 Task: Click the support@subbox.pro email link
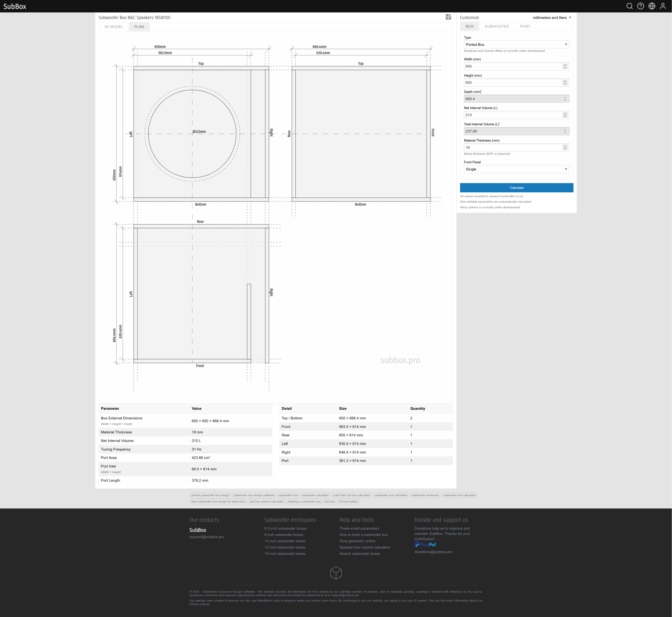click(206, 537)
